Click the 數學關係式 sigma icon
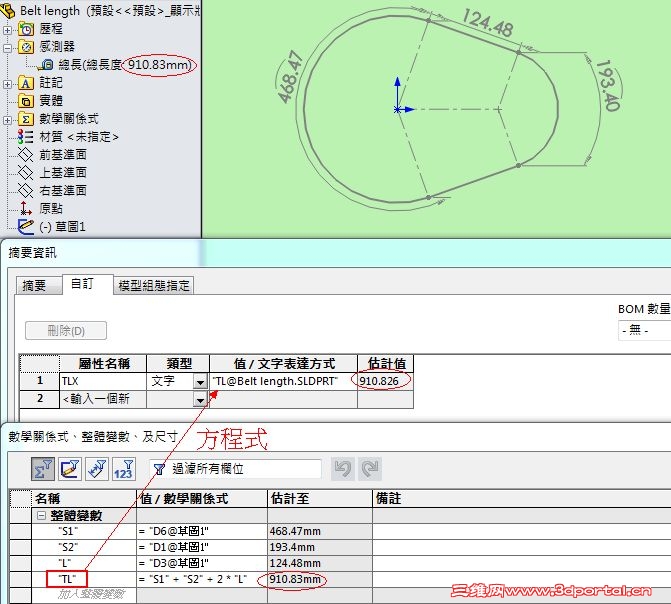 point(26,119)
